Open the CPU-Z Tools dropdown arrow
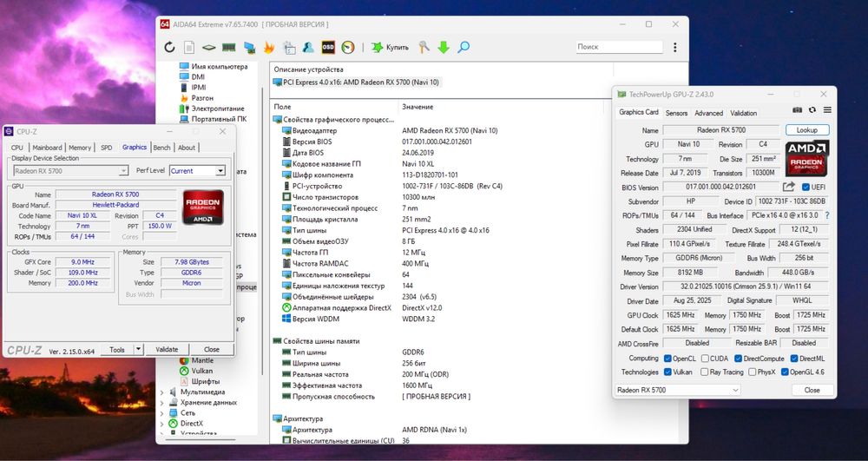868x461 pixels. point(138,350)
